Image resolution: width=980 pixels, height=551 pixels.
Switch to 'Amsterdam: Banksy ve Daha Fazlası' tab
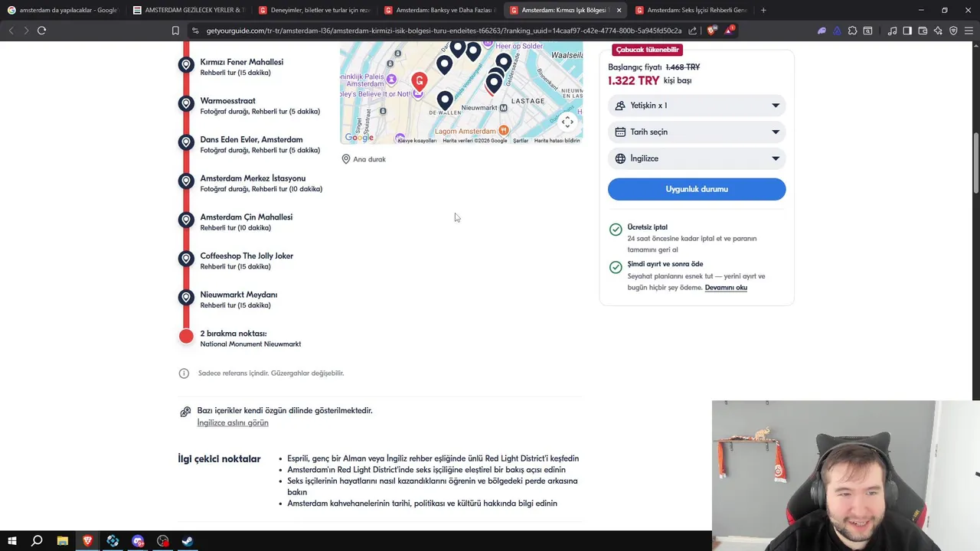pos(439,10)
